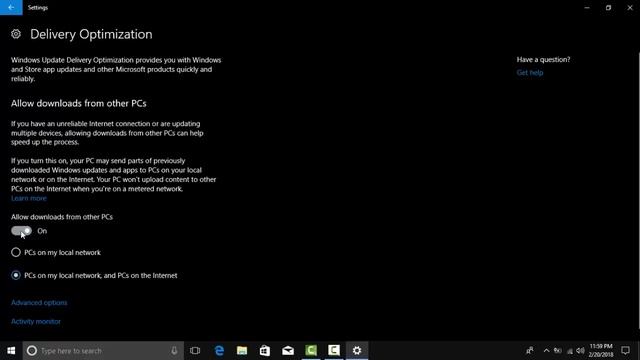Screen dimensions: 640x360
Task: Switch to first green Camtasia taskbar icon
Action: (311, 351)
